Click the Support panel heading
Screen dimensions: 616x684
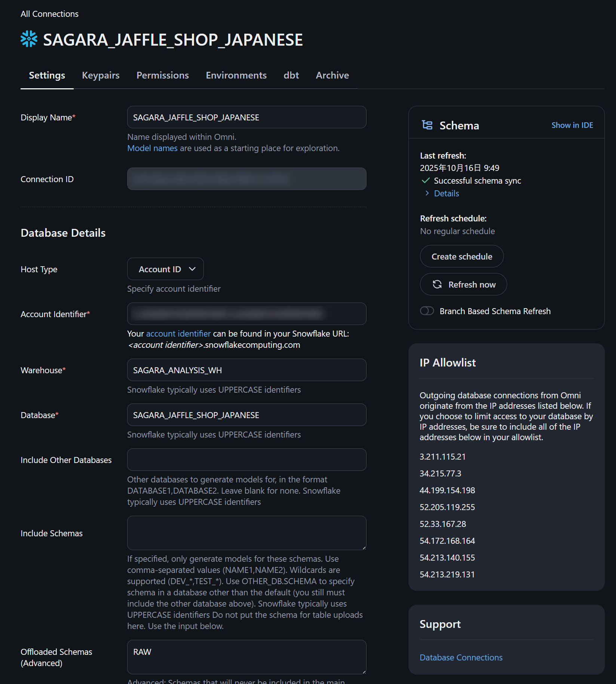[440, 624]
